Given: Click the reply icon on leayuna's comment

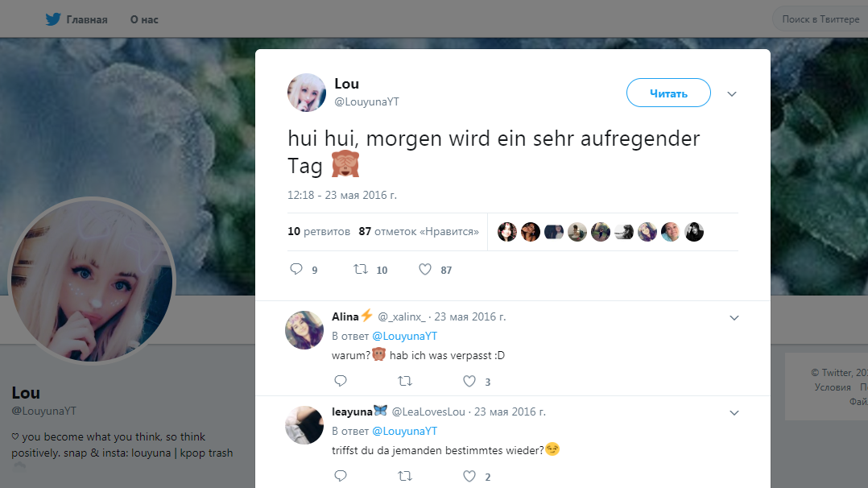Looking at the screenshot, I should [341, 476].
